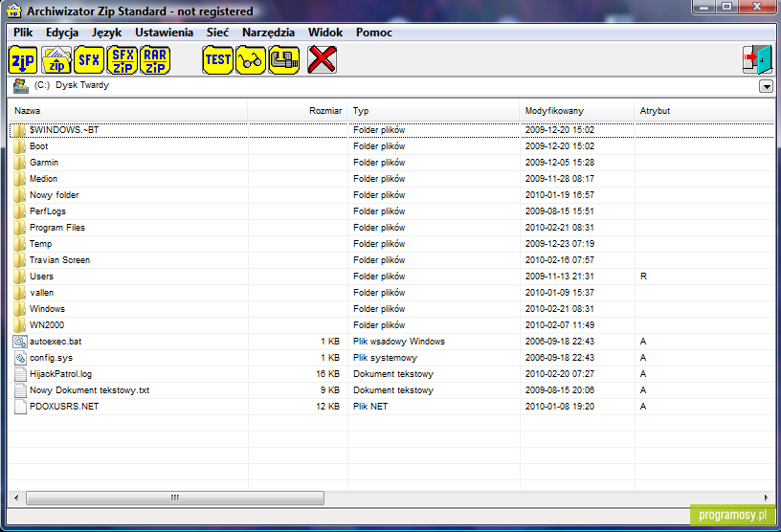Click the scrollbar left arrow
This screenshot has height=532, width=781.
tap(16, 498)
